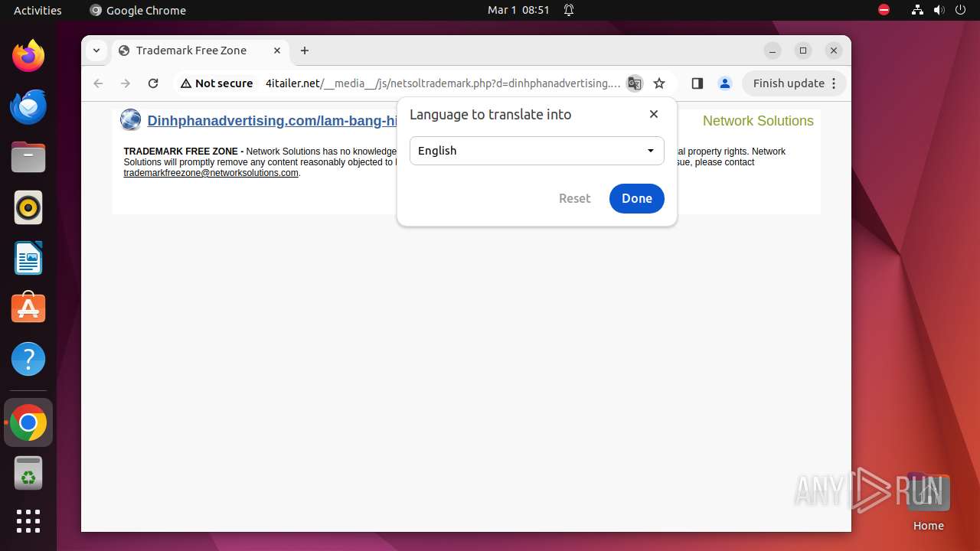Open Firefox from the dock
Image resolution: width=980 pixels, height=551 pixels.
[x=28, y=56]
